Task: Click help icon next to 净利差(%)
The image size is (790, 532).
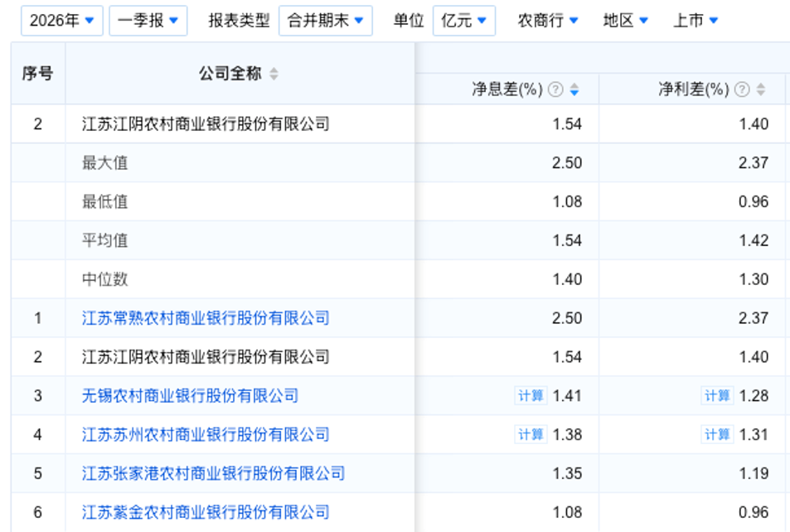Action: click(742, 89)
